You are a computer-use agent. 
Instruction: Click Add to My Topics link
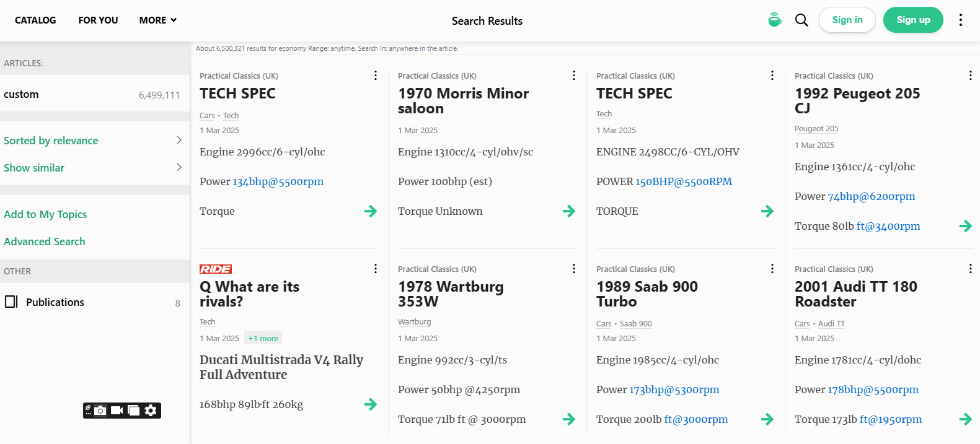point(45,214)
